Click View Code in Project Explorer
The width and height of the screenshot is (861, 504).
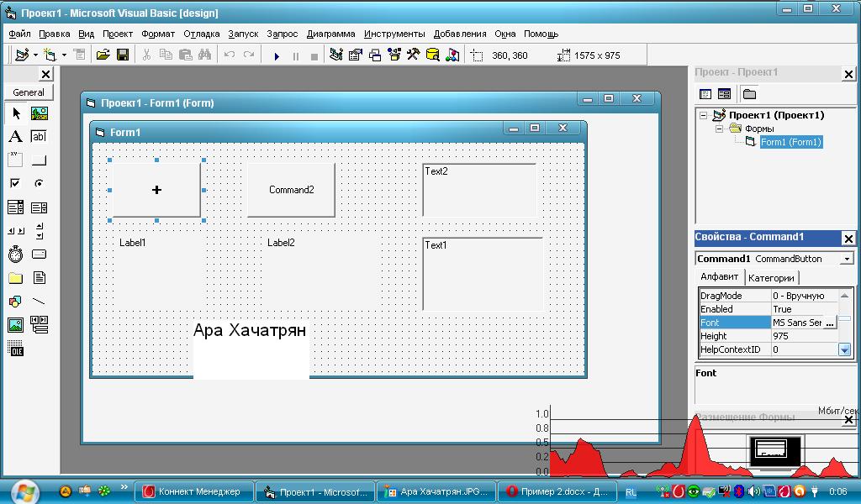point(705,94)
